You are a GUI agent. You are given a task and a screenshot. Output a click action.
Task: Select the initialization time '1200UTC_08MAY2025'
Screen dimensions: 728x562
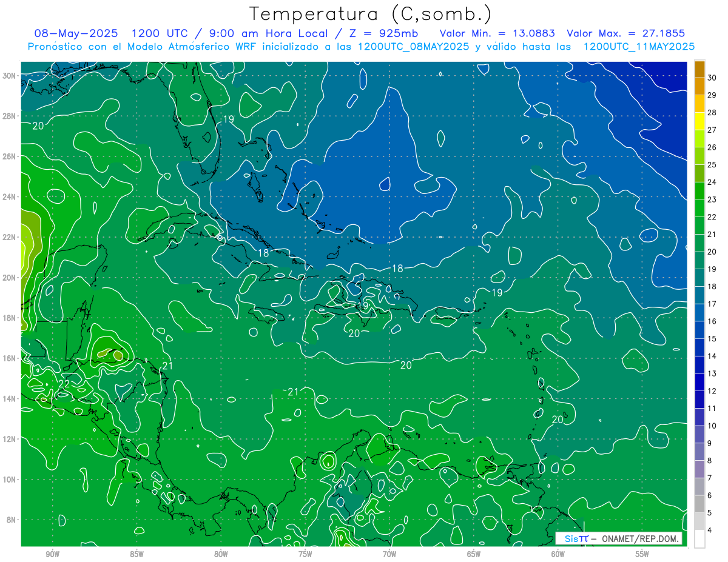click(413, 47)
